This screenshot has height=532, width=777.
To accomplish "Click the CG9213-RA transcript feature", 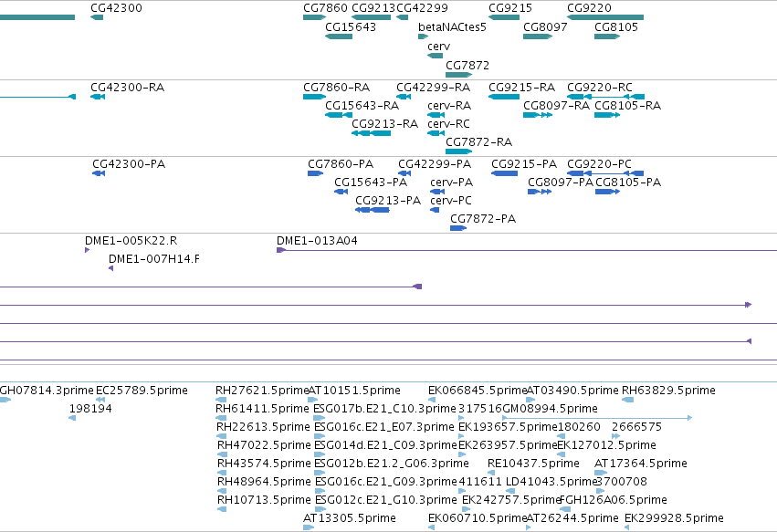I will (x=372, y=133).
